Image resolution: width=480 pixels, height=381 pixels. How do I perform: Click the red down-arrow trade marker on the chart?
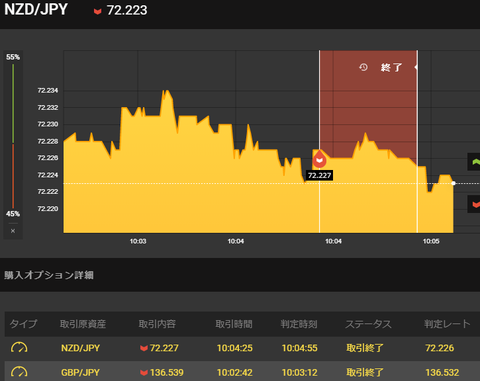[x=319, y=159]
